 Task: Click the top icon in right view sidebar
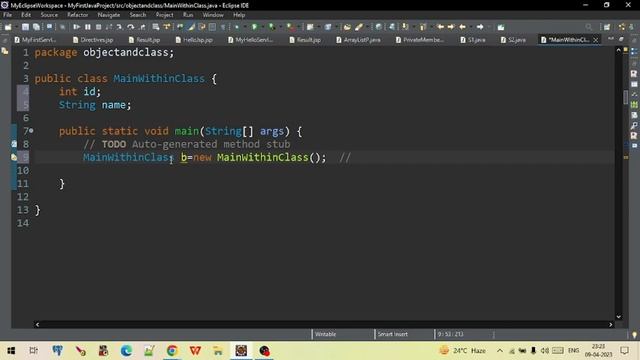634,52
